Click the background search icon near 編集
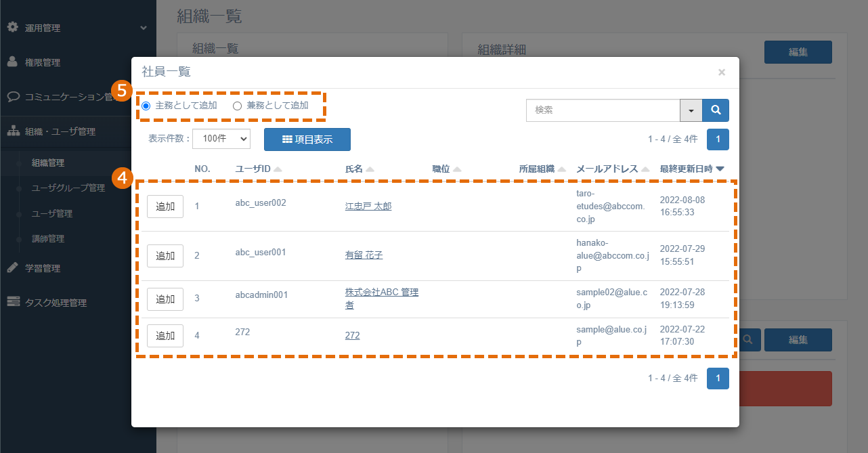This screenshot has width=868, height=453. (750, 340)
